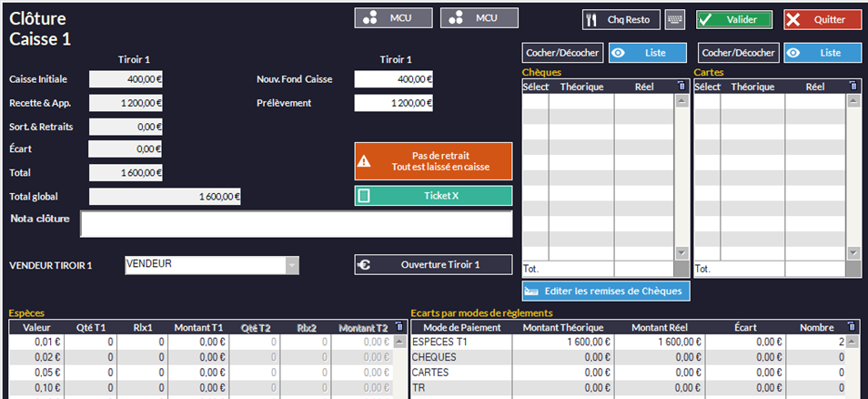Click the trash icon in Espèces table header
The height and width of the screenshot is (399, 868).
(398, 326)
